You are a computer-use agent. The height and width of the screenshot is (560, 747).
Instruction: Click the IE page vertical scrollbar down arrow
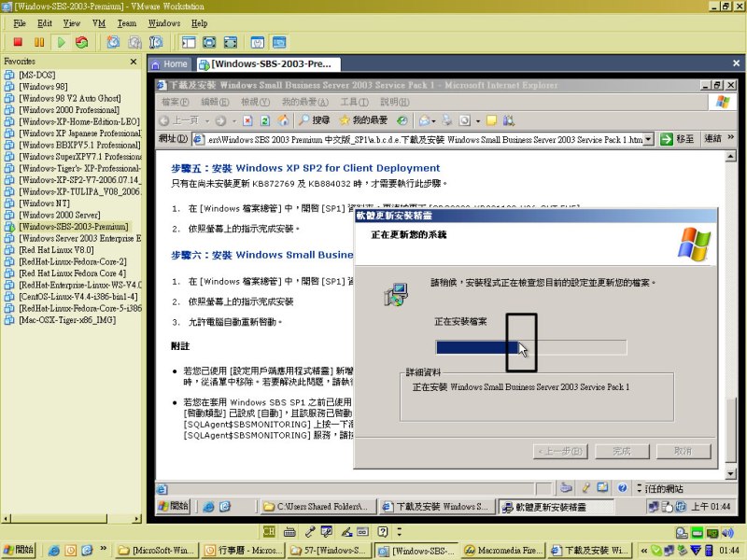(730, 473)
